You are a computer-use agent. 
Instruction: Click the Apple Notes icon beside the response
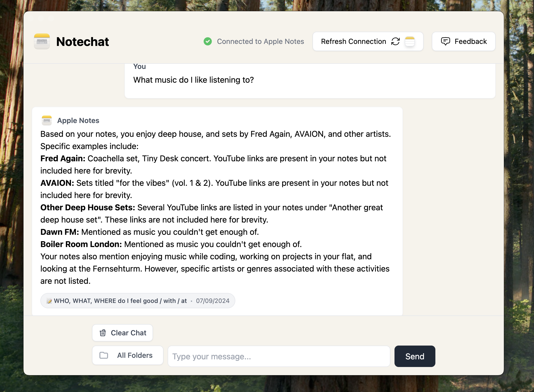click(47, 120)
